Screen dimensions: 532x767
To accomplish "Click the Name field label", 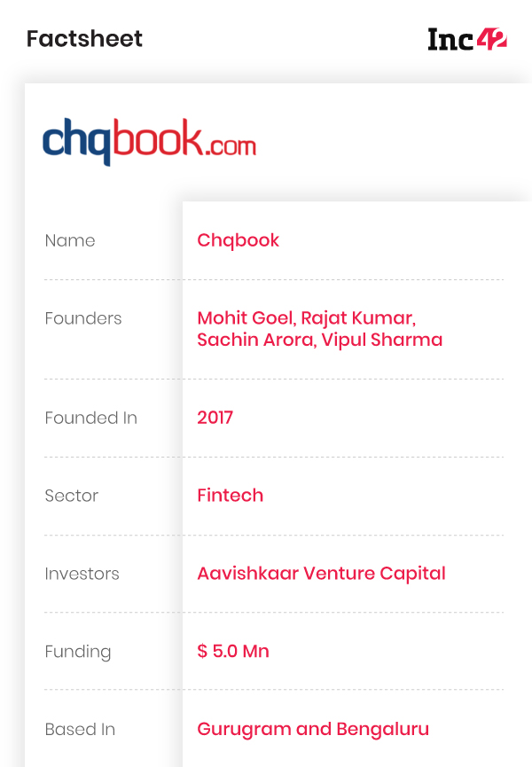I will 70,240.
